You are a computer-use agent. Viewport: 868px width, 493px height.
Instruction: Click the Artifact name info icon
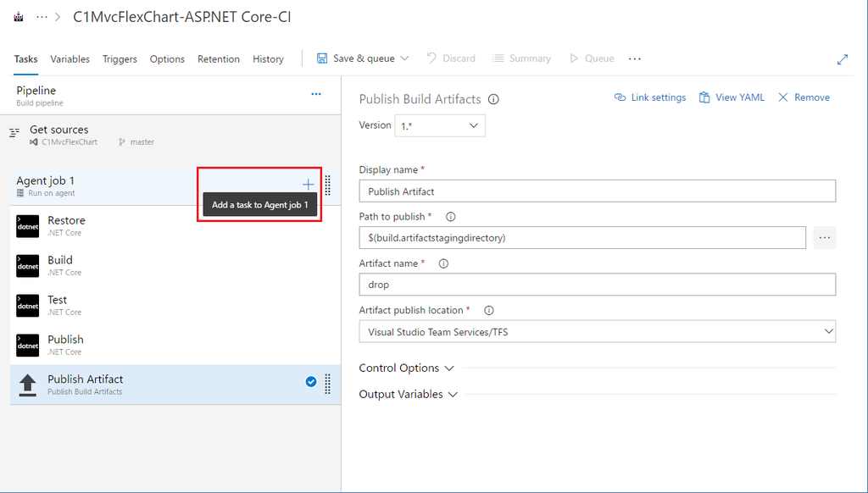click(x=443, y=264)
